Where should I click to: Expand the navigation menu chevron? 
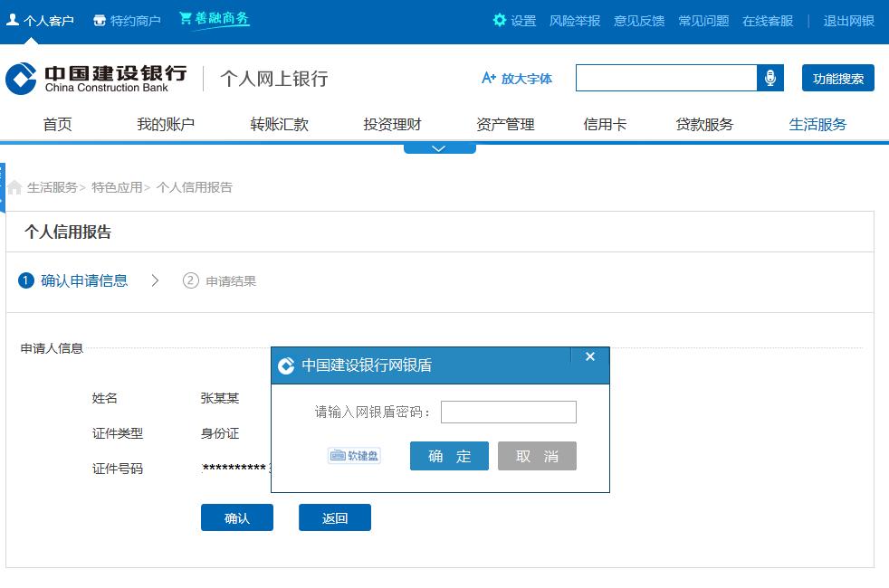pos(440,147)
